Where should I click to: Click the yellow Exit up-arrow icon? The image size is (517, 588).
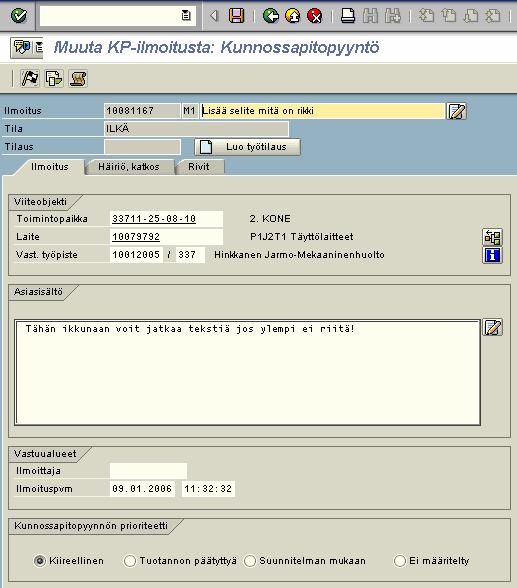tap(292, 16)
